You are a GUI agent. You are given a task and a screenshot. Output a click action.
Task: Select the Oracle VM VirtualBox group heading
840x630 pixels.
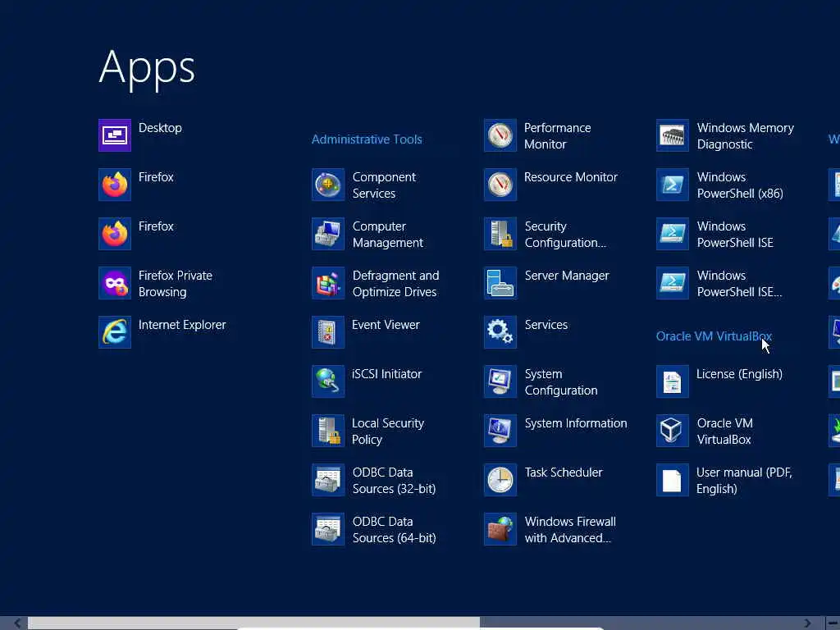(714, 336)
